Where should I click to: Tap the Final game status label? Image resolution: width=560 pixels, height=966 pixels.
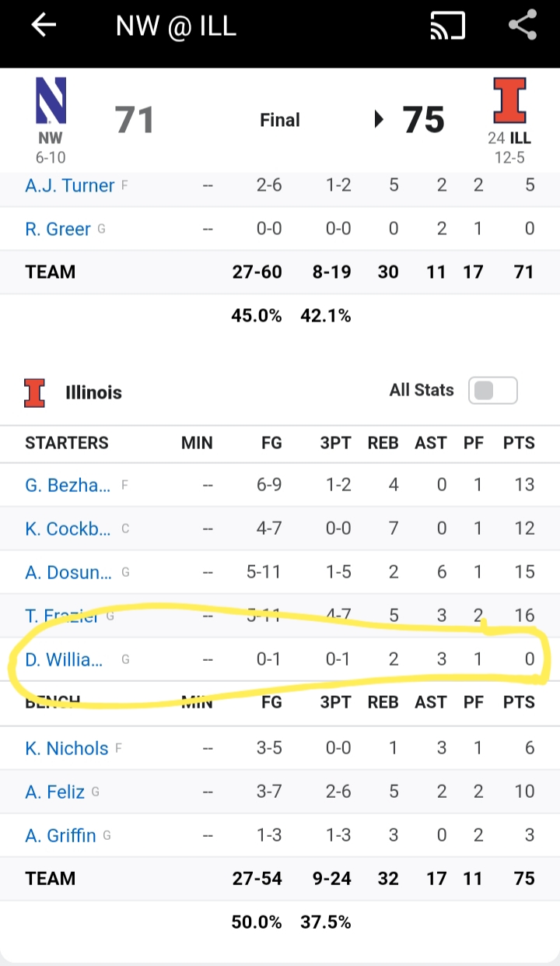tap(280, 120)
